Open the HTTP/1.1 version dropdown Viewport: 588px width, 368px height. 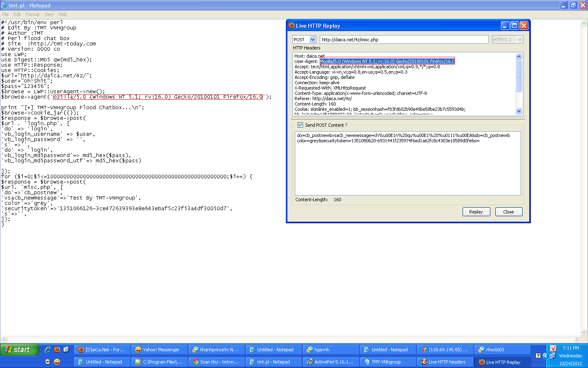coord(519,40)
